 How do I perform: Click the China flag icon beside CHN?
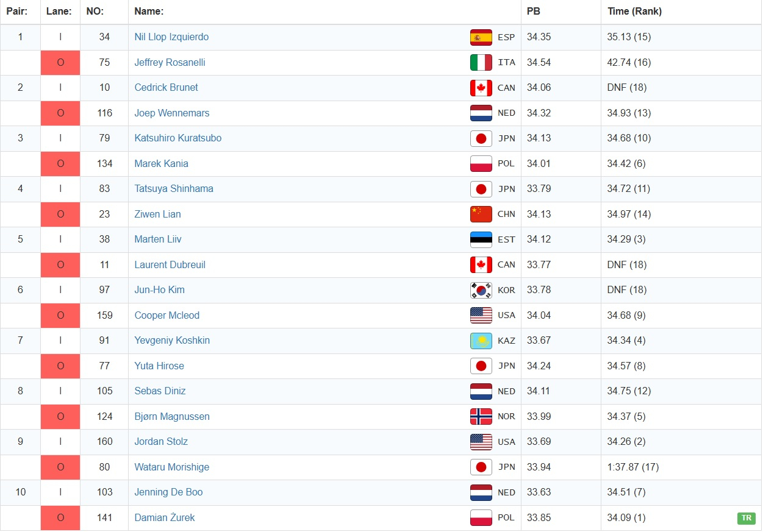pos(481,214)
